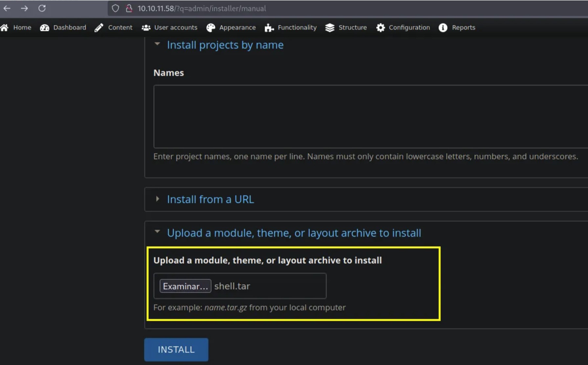
Task: Open the shield tracking protection icon
Action: point(115,8)
